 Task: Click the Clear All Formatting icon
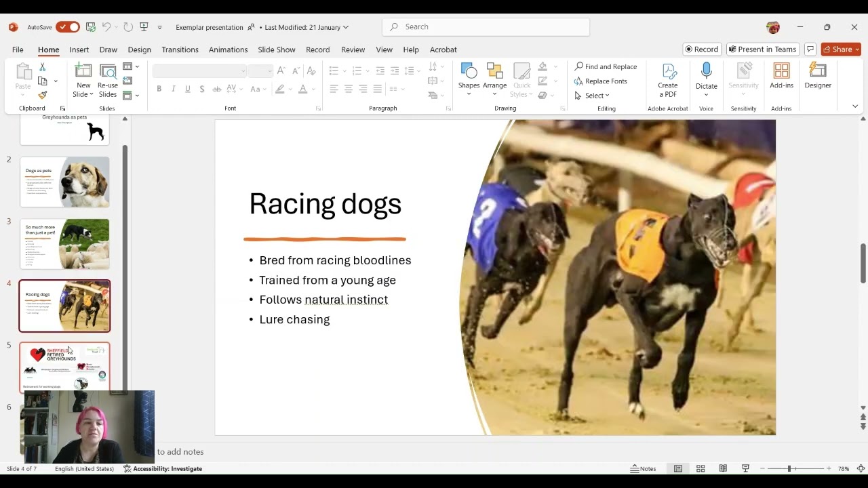coord(310,70)
